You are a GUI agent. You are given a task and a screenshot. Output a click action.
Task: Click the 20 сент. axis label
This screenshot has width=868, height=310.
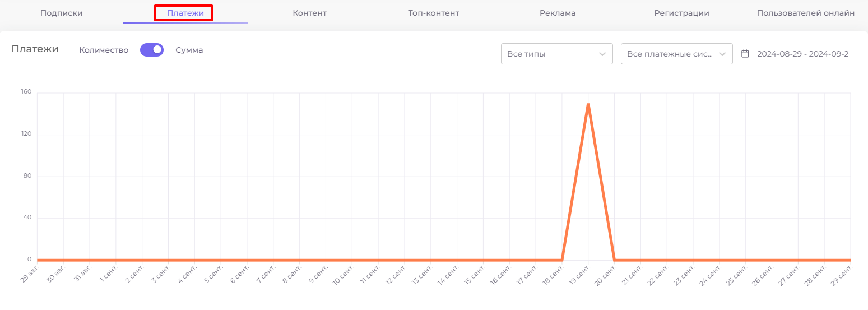click(606, 276)
